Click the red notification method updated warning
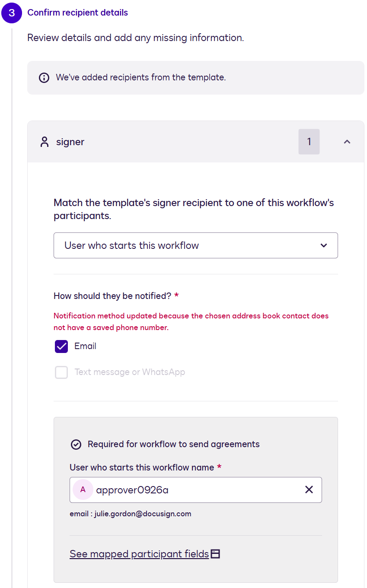 (x=191, y=321)
